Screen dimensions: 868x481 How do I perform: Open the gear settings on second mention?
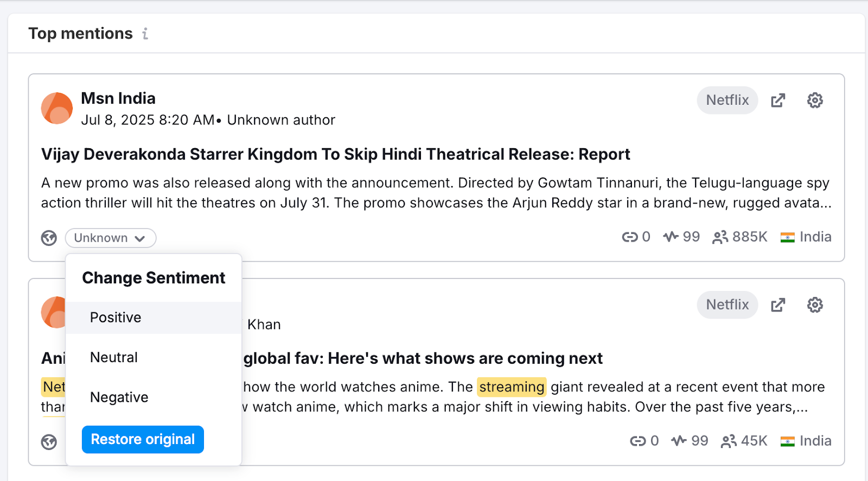815,305
